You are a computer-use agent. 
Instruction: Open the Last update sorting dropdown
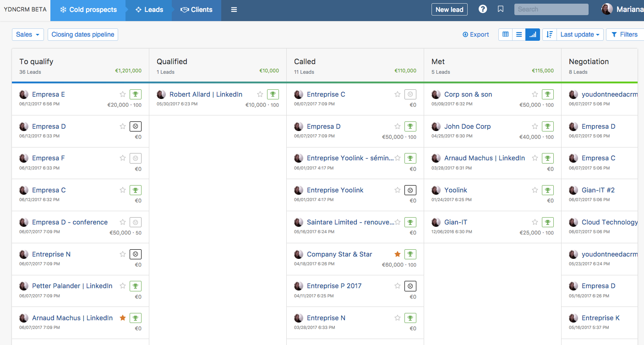coord(580,34)
